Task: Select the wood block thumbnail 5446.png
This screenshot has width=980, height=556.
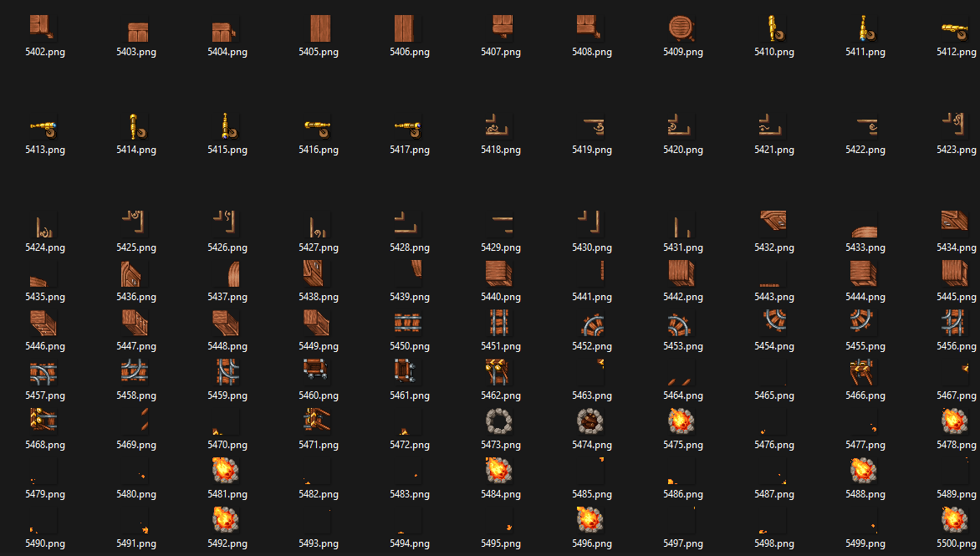Action: tap(45, 323)
